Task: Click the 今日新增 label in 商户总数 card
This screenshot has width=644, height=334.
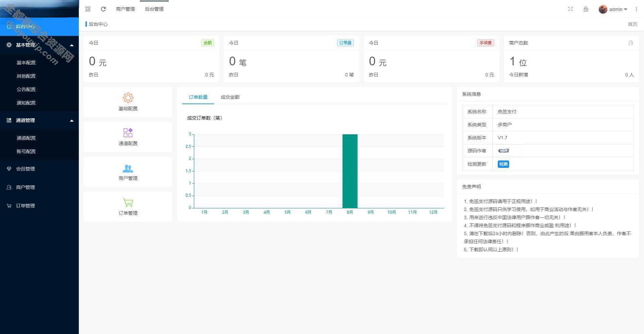Action: pos(519,75)
